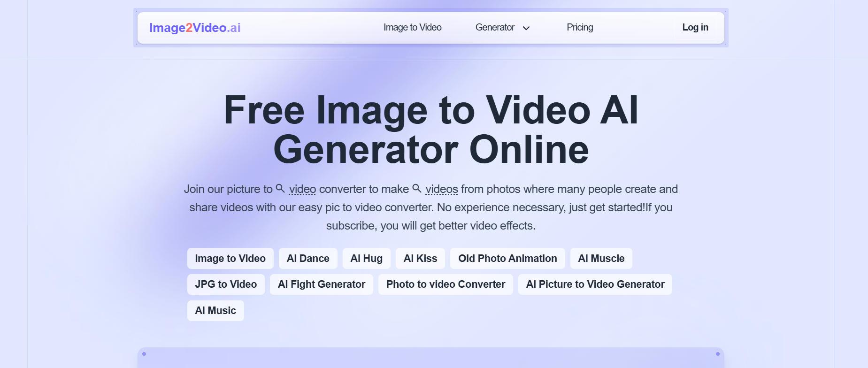Click the Image2Video.ai logo
This screenshot has height=368, width=868.
pyautogui.click(x=195, y=28)
